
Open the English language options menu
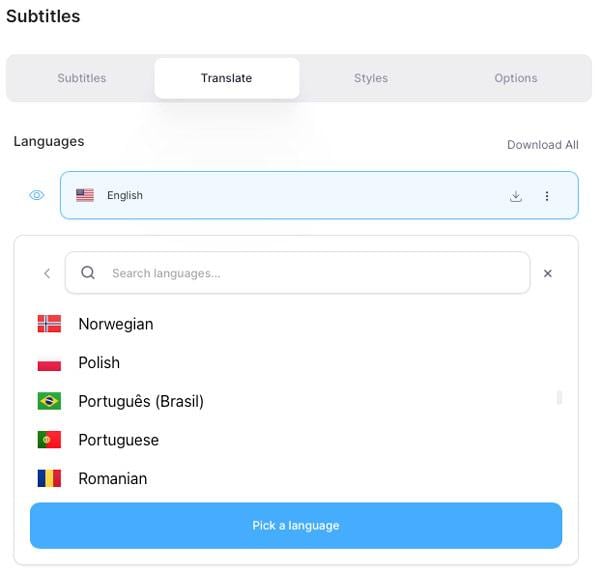click(547, 196)
